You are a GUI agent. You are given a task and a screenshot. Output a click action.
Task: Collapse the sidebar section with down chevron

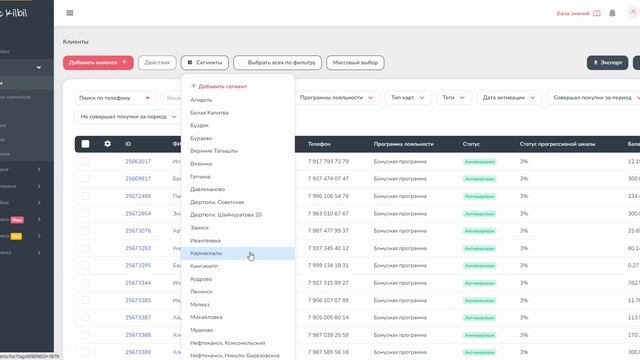tap(39, 67)
